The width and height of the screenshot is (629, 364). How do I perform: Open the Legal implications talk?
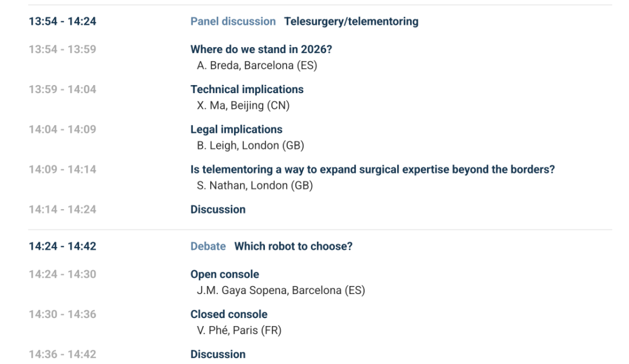[236, 129]
